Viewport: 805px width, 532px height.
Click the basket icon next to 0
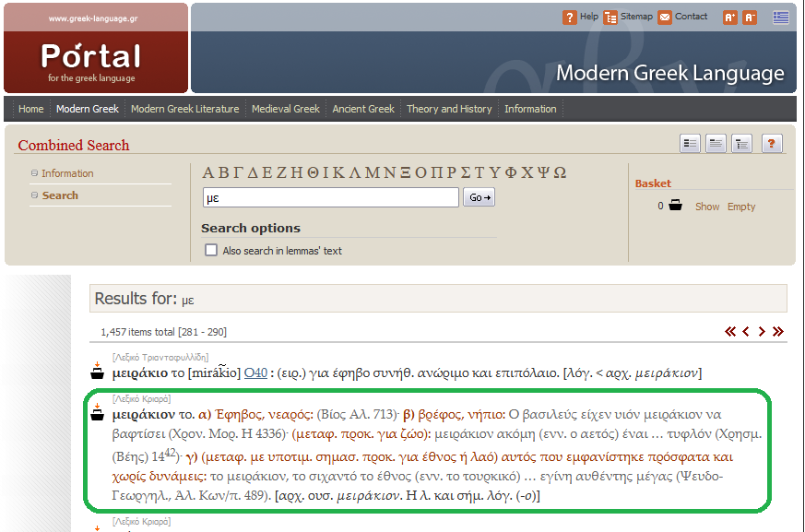point(675,206)
